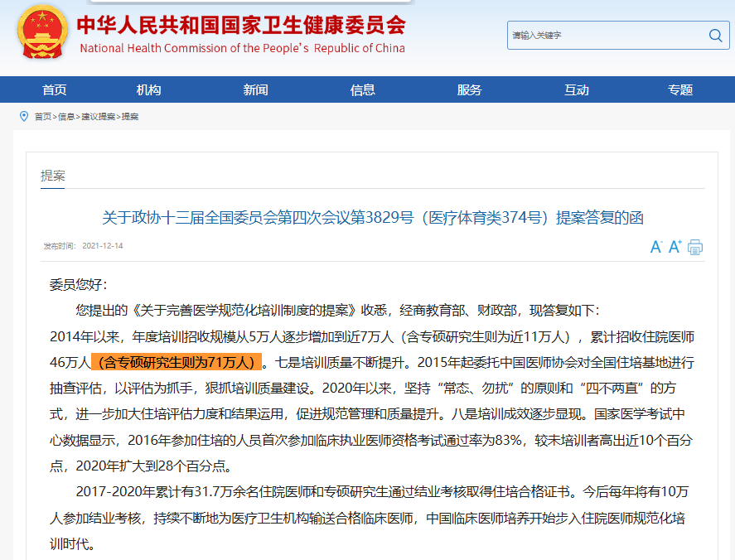Click 信息 in the breadcrumb trail
This screenshot has height=560, width=735.
tap(66, 117)
